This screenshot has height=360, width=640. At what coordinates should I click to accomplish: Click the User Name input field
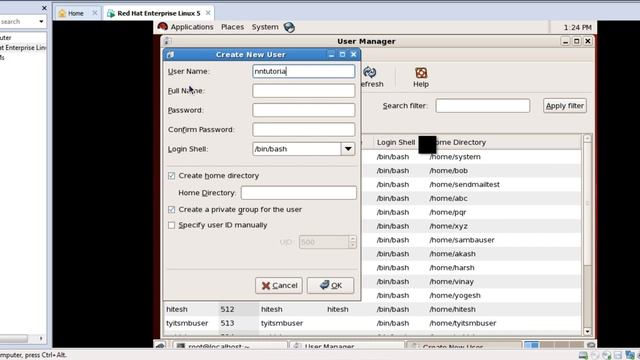coord(304,71)
